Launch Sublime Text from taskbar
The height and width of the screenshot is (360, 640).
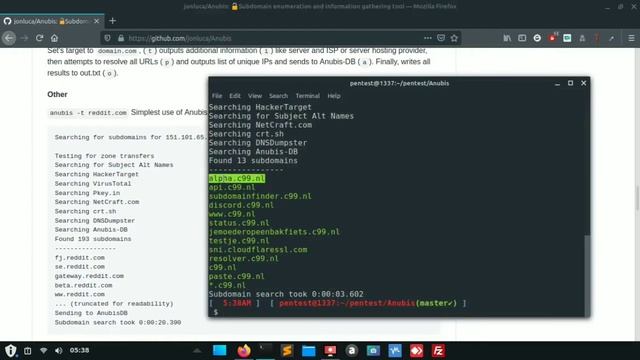[287, 351]
